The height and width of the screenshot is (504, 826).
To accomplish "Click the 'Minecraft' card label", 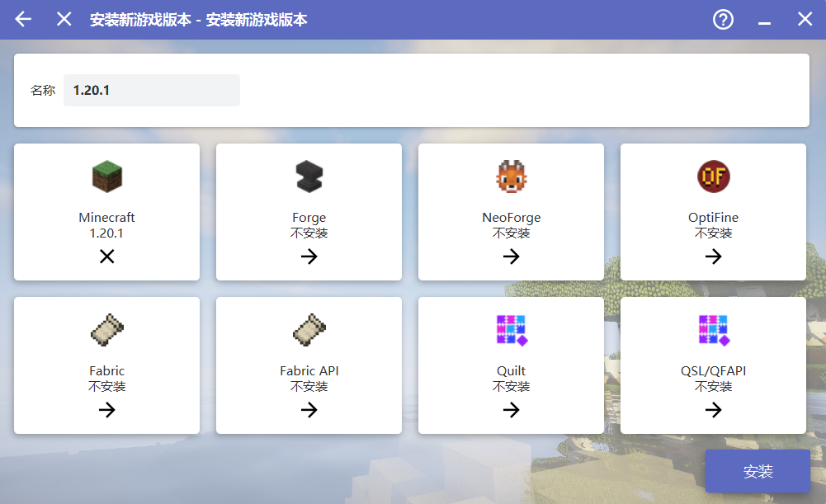I will (x=107, y=218).
